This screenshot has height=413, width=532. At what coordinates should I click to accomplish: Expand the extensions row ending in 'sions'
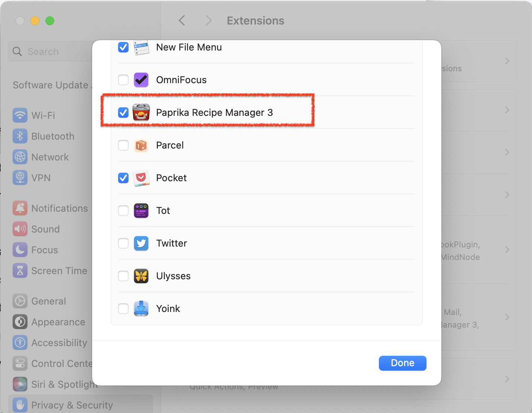pyautogui.click(x=507, y=61)
